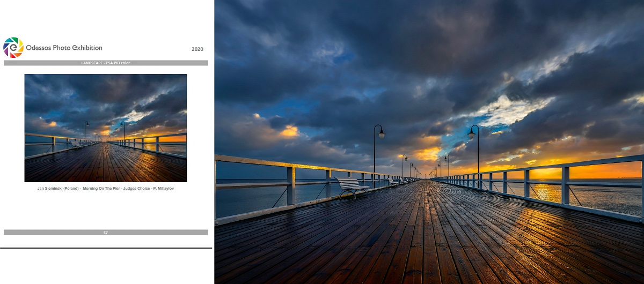Click the 'LANDSCAPE - PSA PID color' header bar
This screenshot has width=644, height=284.
click(x=106, y=63)
